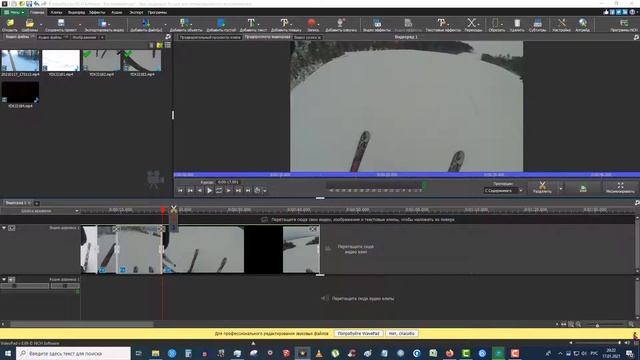
Task: Switch to the Images bin tab
Action: tap(84, 37)
